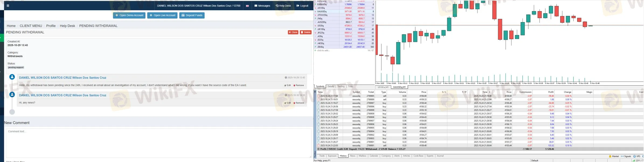Open the Experts tab in Toolbox
This screenshot has height=162, width=644.
click(430, 156)
